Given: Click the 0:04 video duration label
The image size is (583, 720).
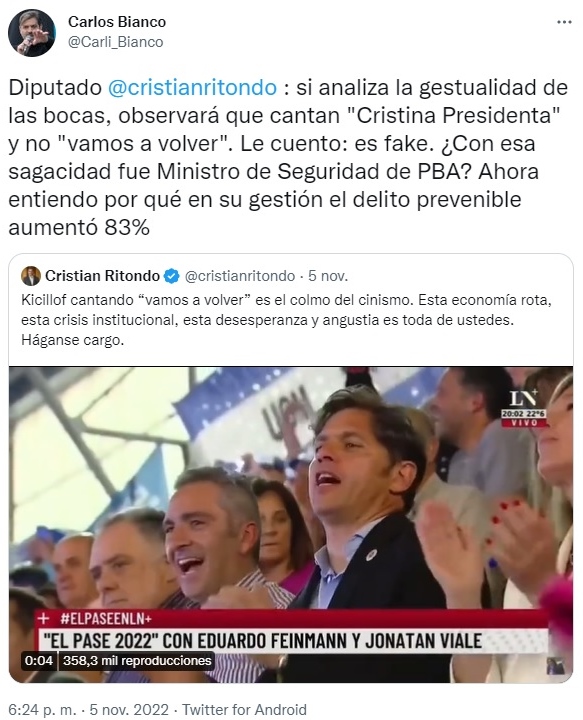Looking at the screenshot, I should tap(39, 661).
